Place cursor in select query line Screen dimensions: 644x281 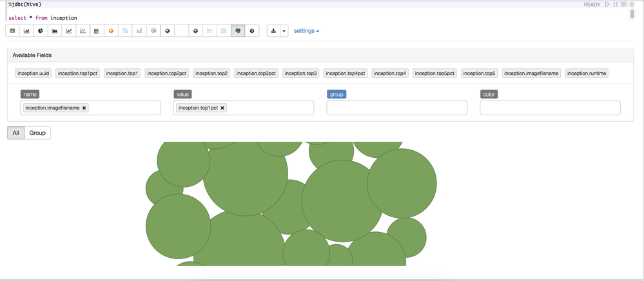coord(43,18)
